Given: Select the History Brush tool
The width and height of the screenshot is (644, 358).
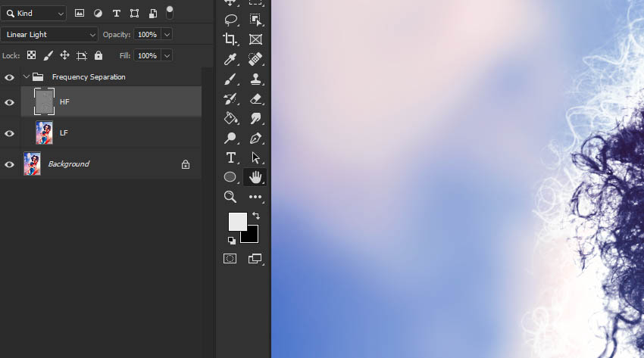Looking at the screenshot, I should click(230, 98).
